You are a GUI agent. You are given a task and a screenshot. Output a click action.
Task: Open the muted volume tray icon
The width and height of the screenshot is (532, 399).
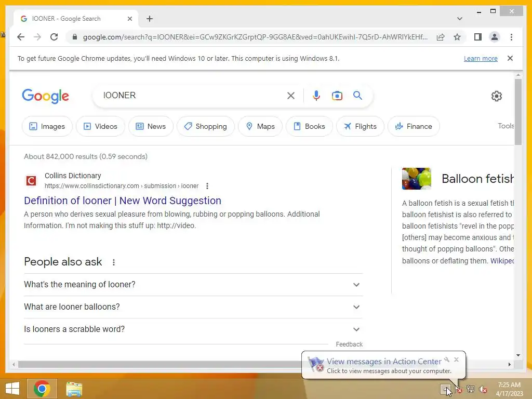pos(483,389)
